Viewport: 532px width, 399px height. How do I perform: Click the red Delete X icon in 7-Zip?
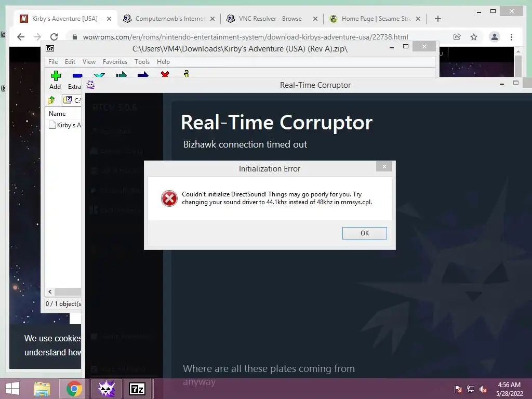coord(165,74)
